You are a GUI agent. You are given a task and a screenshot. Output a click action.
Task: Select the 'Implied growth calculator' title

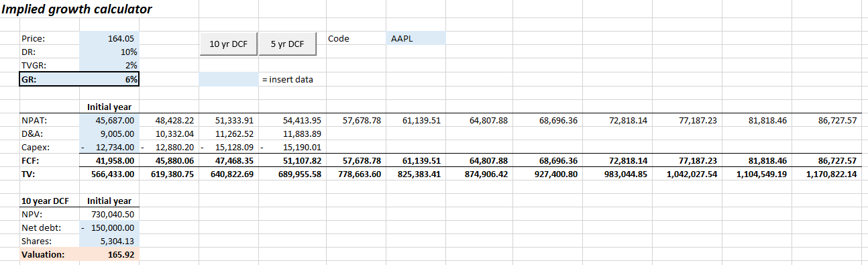(x=77, y=9)
